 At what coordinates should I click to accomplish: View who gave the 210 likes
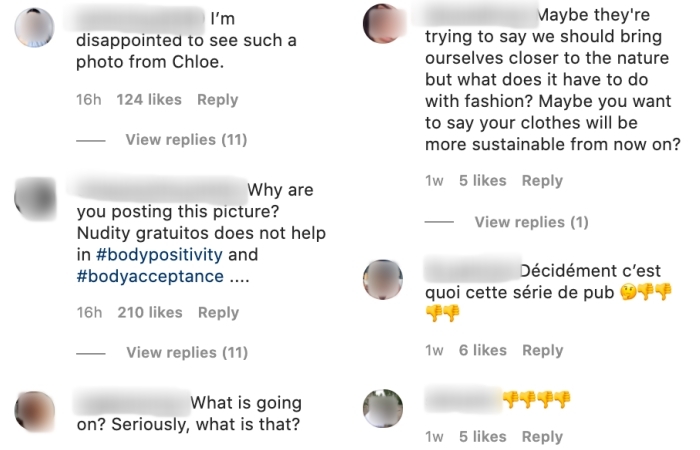point(149,313)
